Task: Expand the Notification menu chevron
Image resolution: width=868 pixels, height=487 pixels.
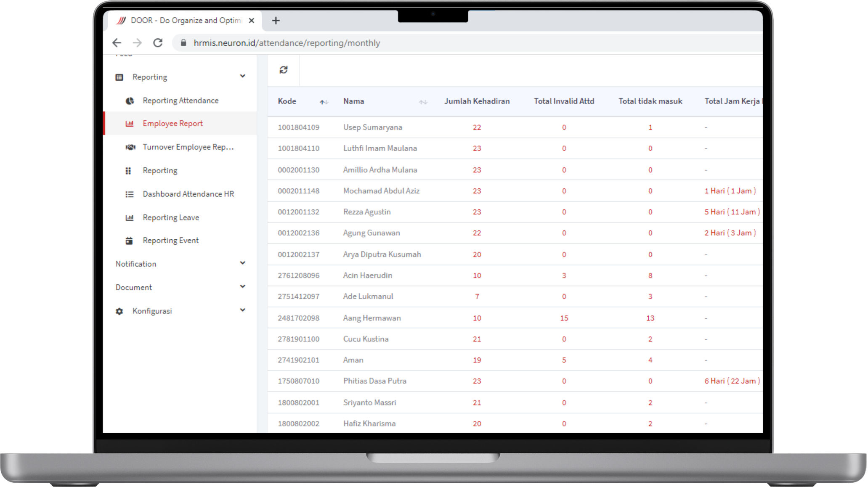Action: click(x=242, y=263)
